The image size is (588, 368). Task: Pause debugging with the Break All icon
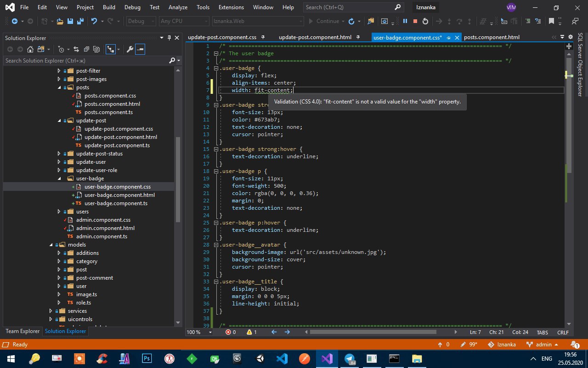(405, 21)
